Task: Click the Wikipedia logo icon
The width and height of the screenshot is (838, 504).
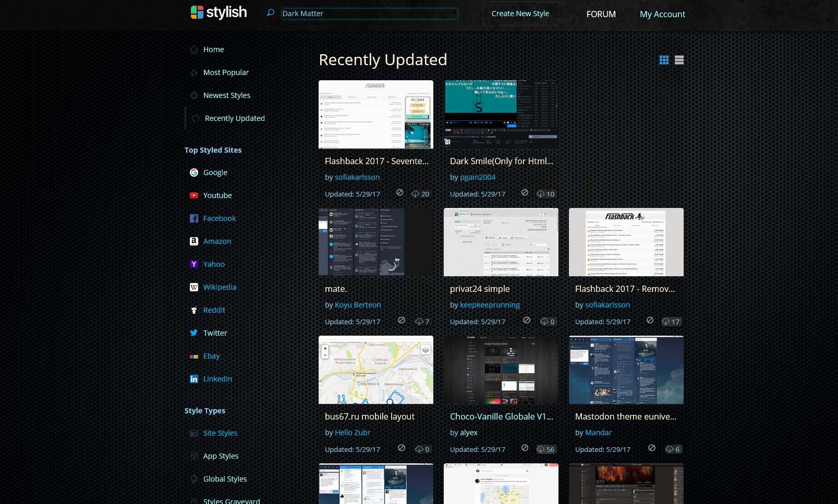Action: tap(194, 287)
